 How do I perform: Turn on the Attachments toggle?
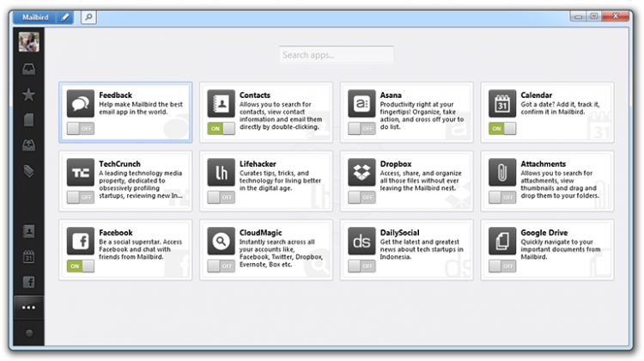click(502, 198)
